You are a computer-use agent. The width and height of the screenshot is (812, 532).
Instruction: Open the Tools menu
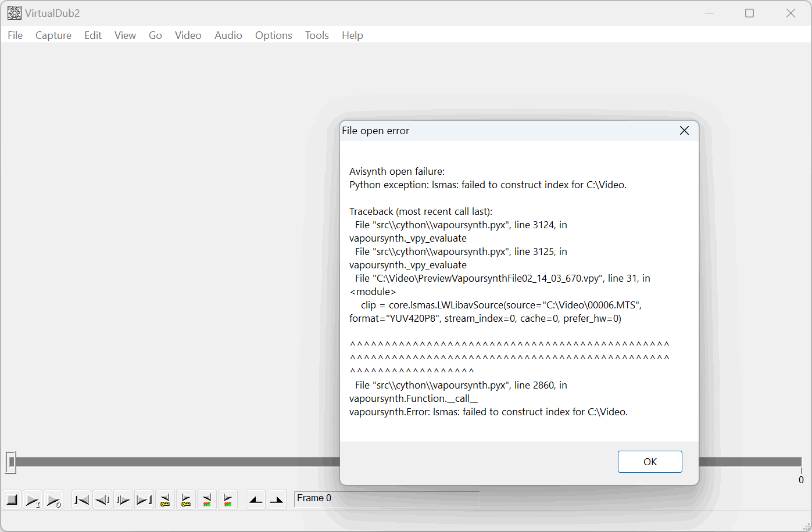317,35
